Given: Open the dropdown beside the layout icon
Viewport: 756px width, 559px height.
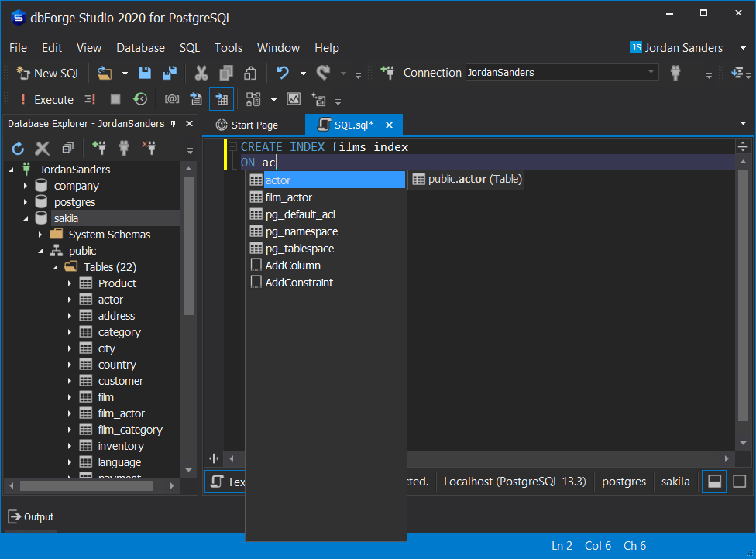Looking at the screenshot, I should 273,100.
